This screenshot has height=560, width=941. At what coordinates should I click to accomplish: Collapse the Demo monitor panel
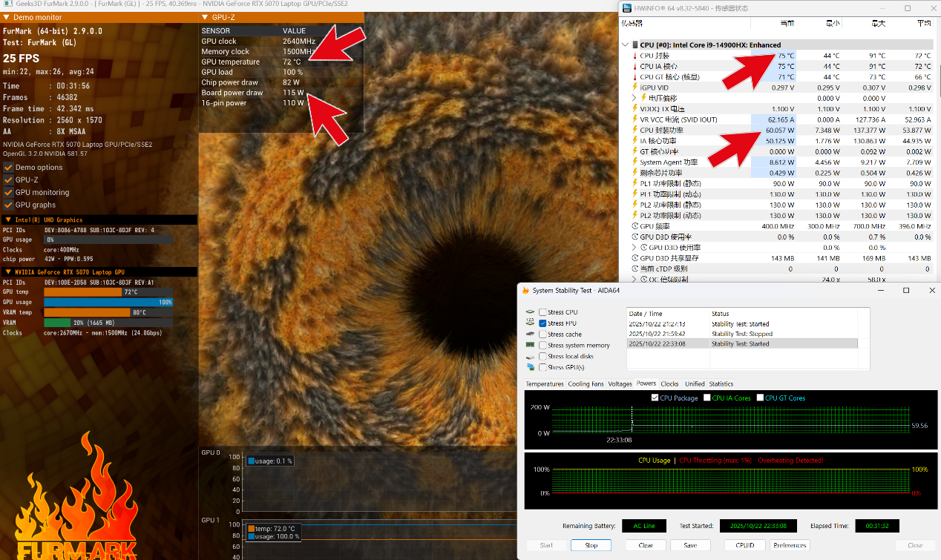pos(7,17)
